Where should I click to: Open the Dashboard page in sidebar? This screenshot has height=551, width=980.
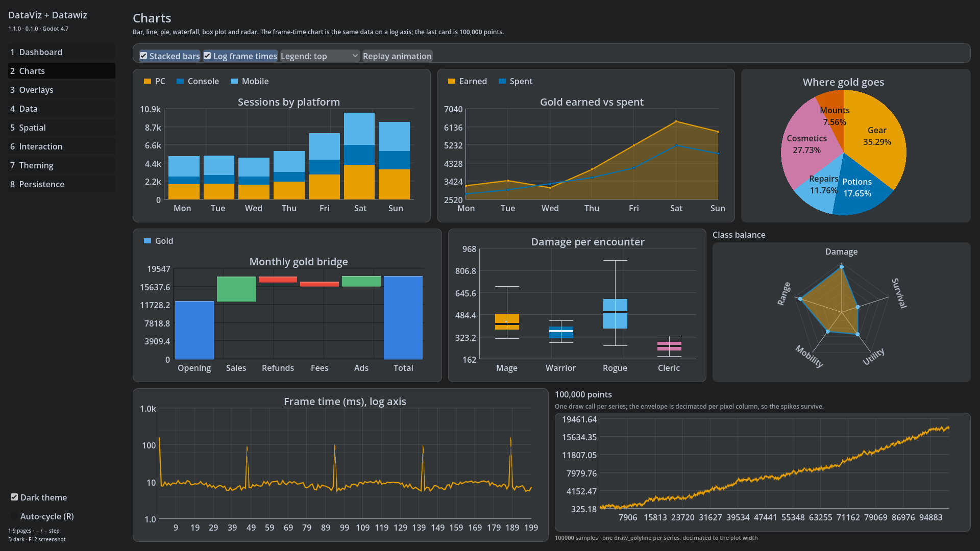click(x=62, y=52)
